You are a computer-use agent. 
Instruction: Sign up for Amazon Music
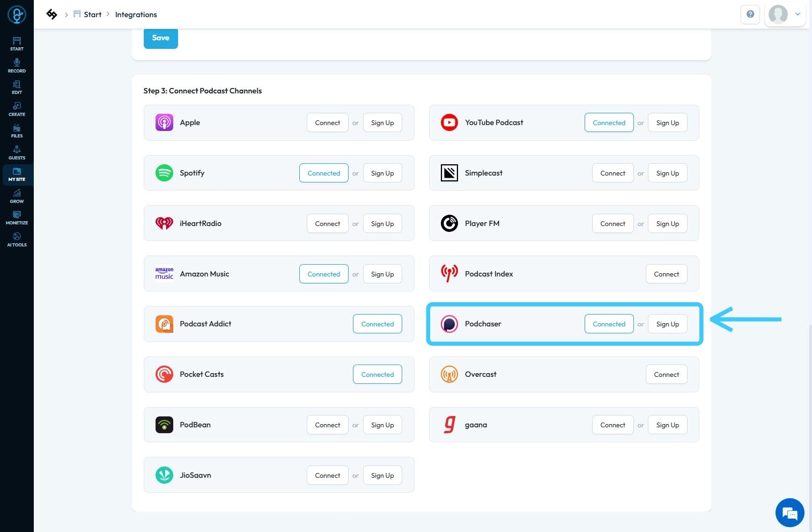(x=382, y=274)
